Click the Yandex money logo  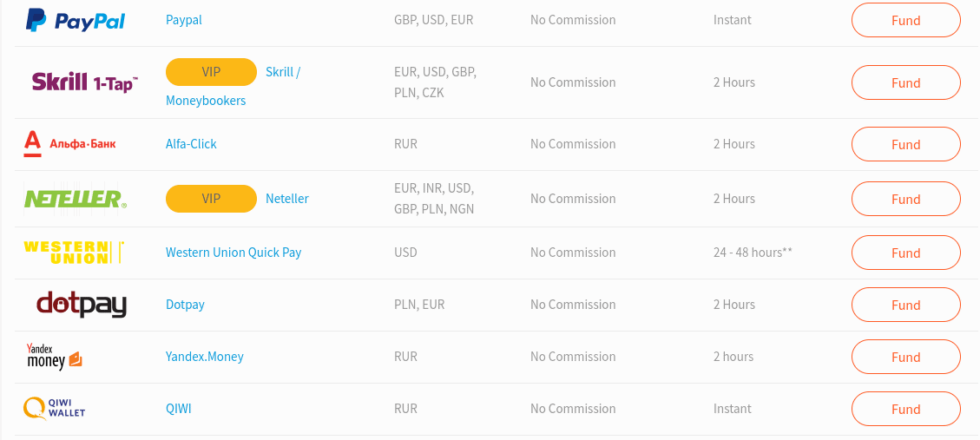coord(55,356)
